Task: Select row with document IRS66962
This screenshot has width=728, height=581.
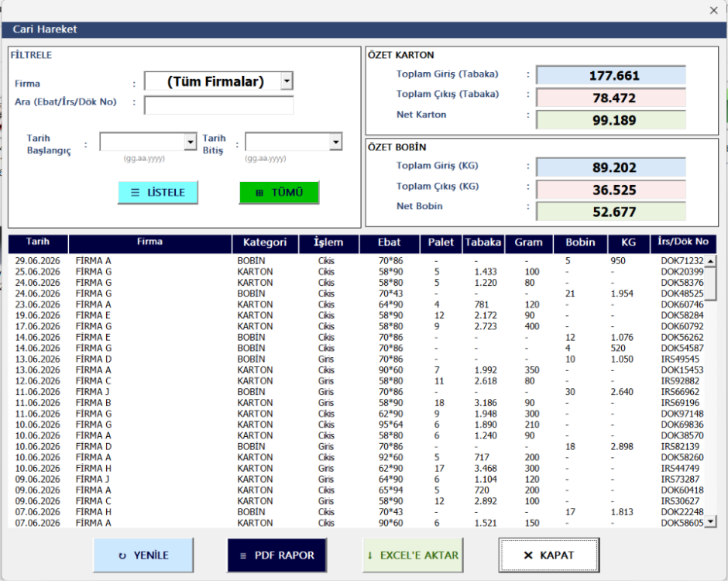Action: click(x=356, y=391)
